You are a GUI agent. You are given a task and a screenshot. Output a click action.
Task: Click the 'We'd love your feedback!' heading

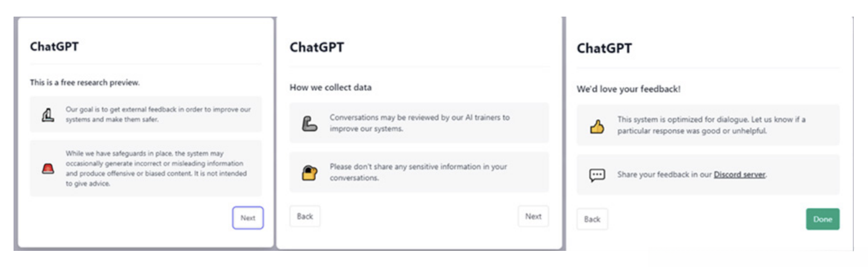click(x=629, y=89)
